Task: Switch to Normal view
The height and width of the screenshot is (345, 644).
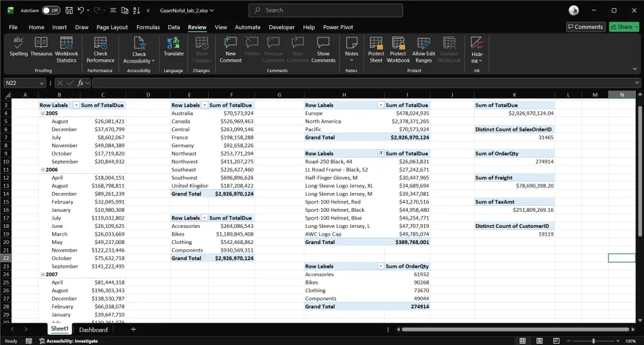Action: point(522,341)
